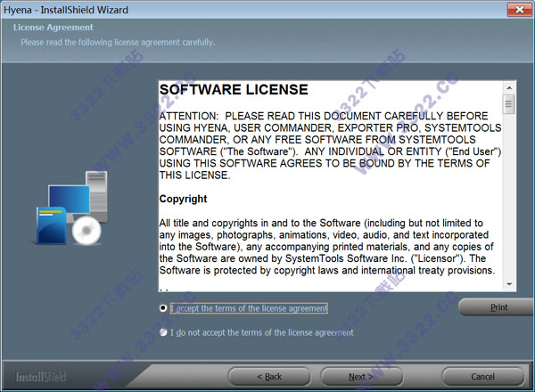Click the Print button
Image resolution: width=535 pixels, height=392 pixels.
coord(498,307)
